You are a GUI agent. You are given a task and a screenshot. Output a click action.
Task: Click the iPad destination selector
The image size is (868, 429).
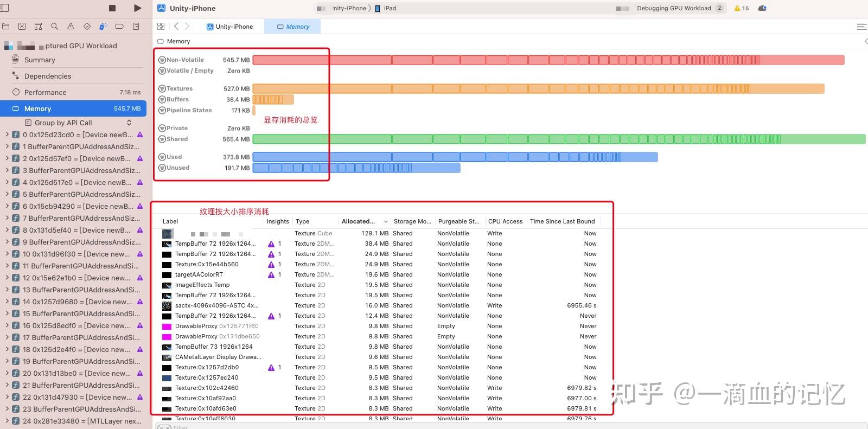point(386,8)
